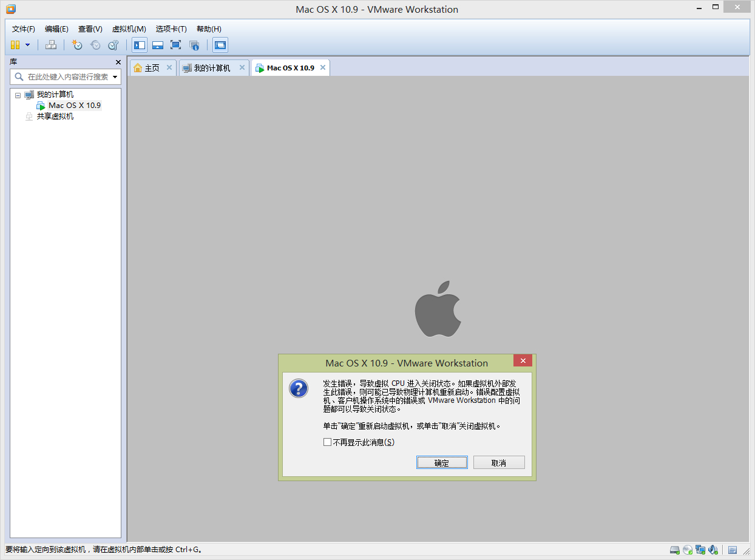Toggle the thumbnail bar toolbar icon
Screen dimensions: 755x560
point(158,45)
